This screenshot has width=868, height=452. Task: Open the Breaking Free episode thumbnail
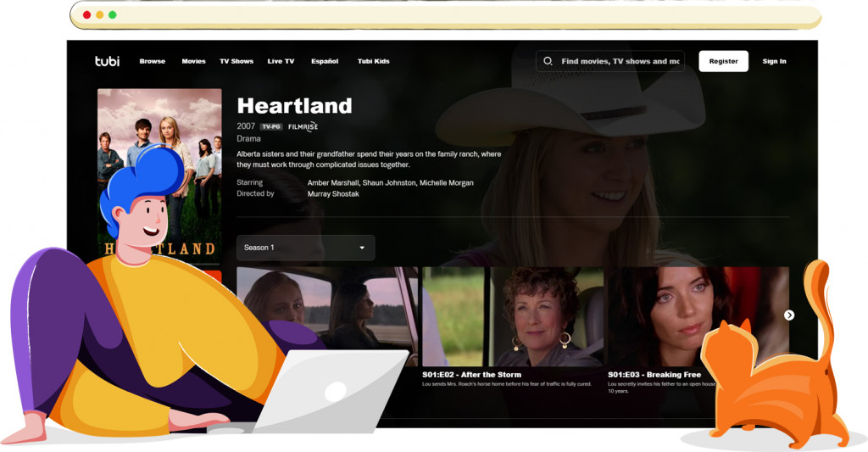[698, 316]
